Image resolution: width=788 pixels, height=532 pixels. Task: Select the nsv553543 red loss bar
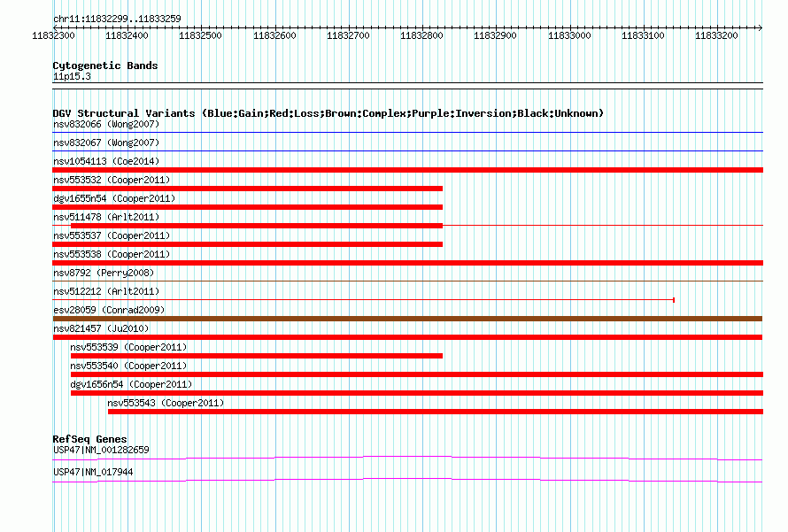coord(436,412)
